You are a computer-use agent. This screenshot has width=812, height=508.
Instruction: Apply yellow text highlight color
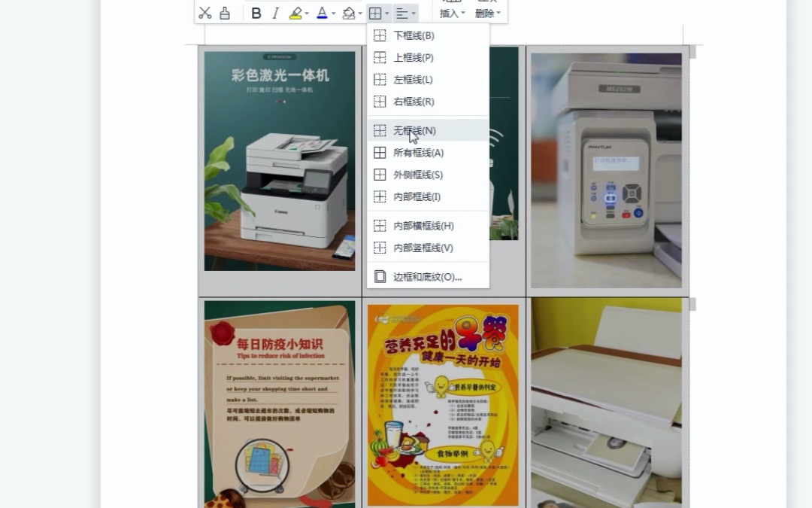click(296, 13)
